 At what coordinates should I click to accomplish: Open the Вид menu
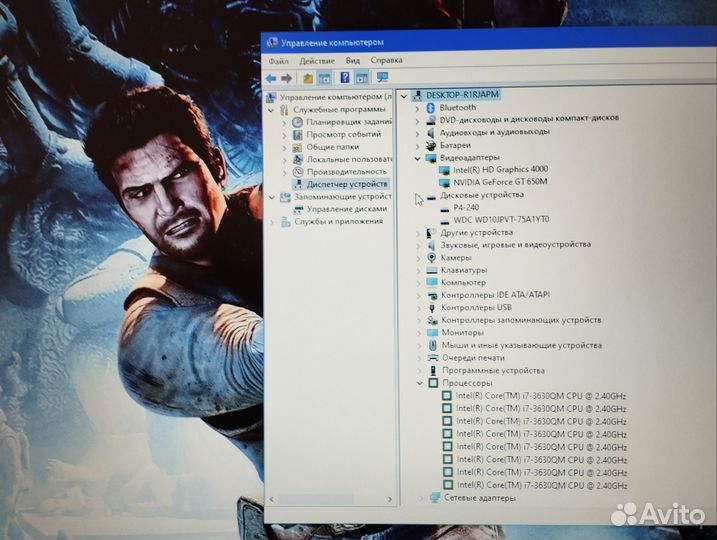click(x=353, y=60)
